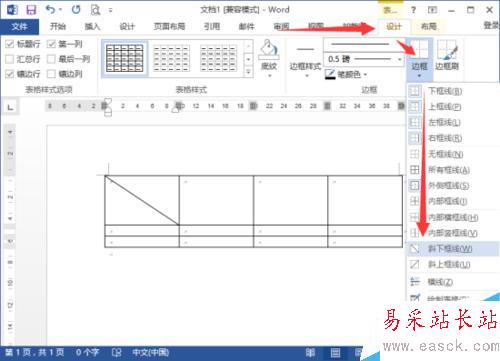The height and width of the screenshot is (361, 500).
Task: Click the Help question mark icon
Action: coord(413,10)
